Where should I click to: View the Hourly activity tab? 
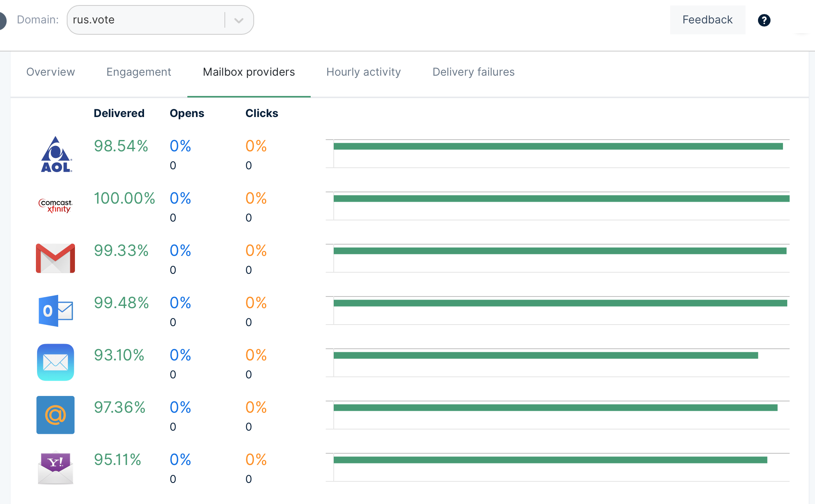pos(363,72)
